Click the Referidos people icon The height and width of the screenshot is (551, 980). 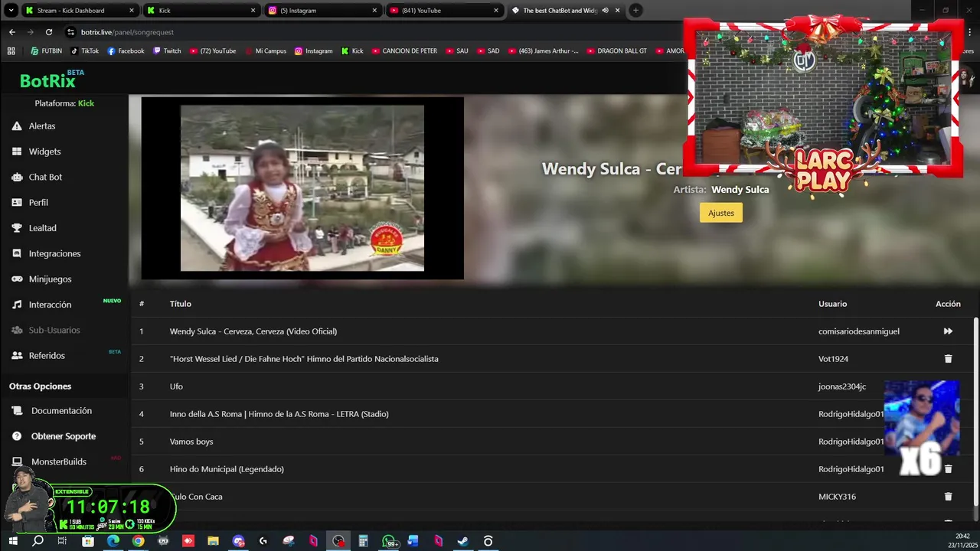pyautogui.click(x=17, y=356)
